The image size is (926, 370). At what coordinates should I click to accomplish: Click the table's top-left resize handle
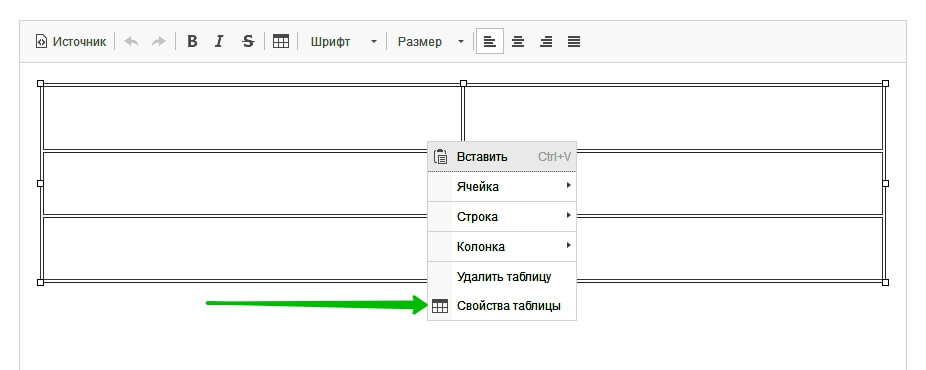click(x=41, y=84)
